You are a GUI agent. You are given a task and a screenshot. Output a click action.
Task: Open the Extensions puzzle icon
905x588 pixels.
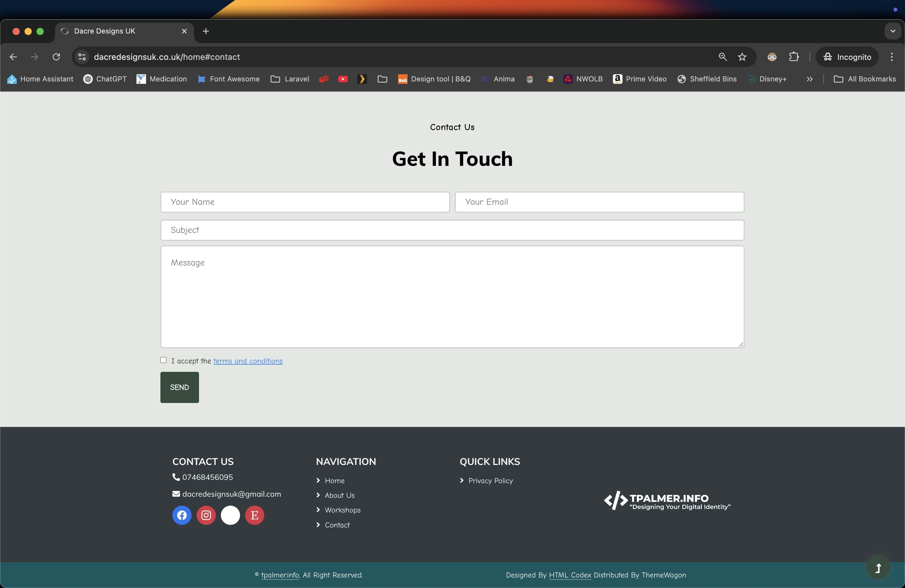(794, 57)
